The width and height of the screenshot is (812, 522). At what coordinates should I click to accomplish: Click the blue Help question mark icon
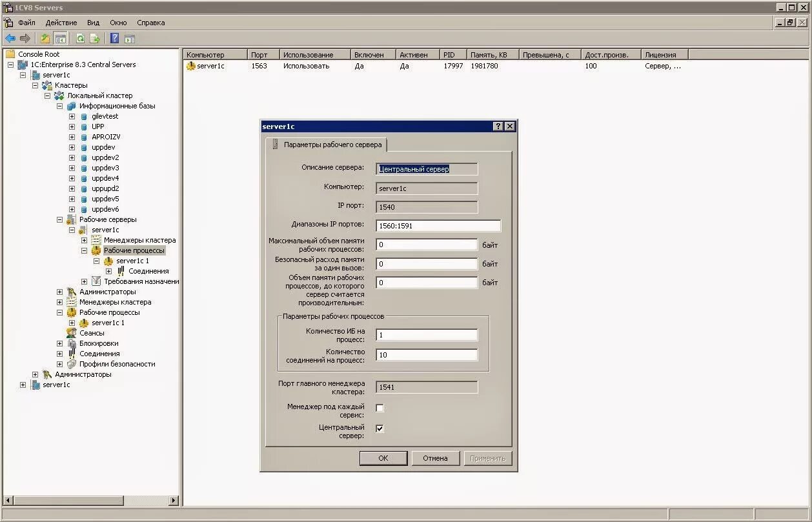click(x=115, y=39)
